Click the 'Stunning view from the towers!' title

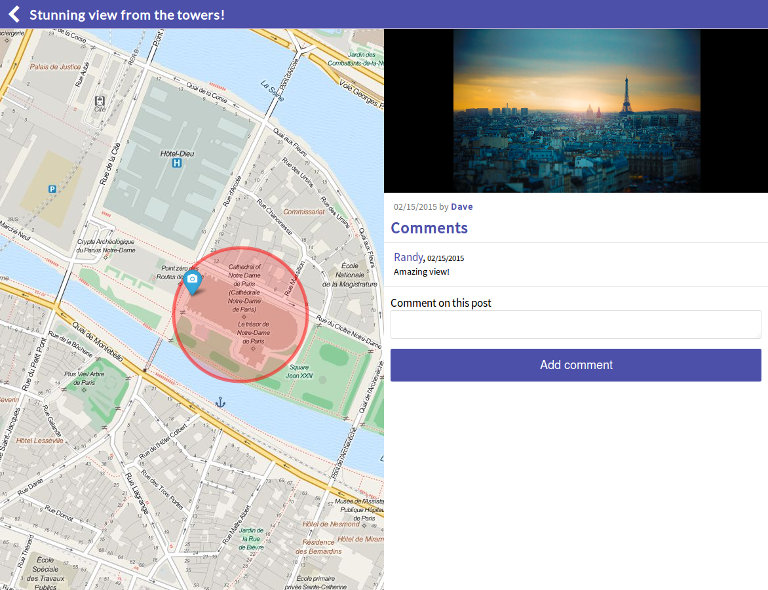[x=127, y=15]
